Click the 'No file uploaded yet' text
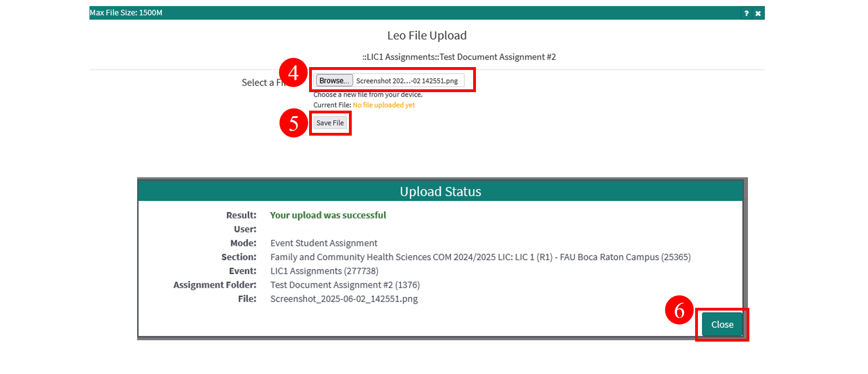 point(384,105)
